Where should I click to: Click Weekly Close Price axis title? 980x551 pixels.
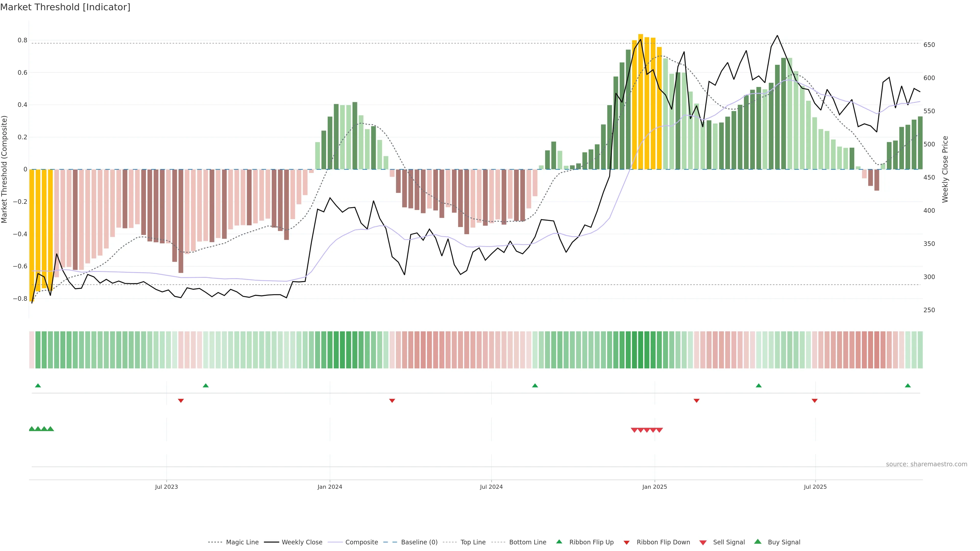(x=945, y=169)
